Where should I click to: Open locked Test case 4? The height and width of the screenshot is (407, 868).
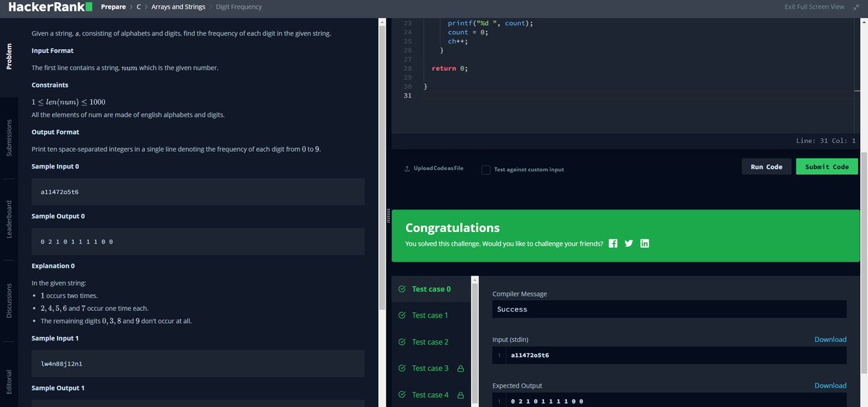[433, 395]
